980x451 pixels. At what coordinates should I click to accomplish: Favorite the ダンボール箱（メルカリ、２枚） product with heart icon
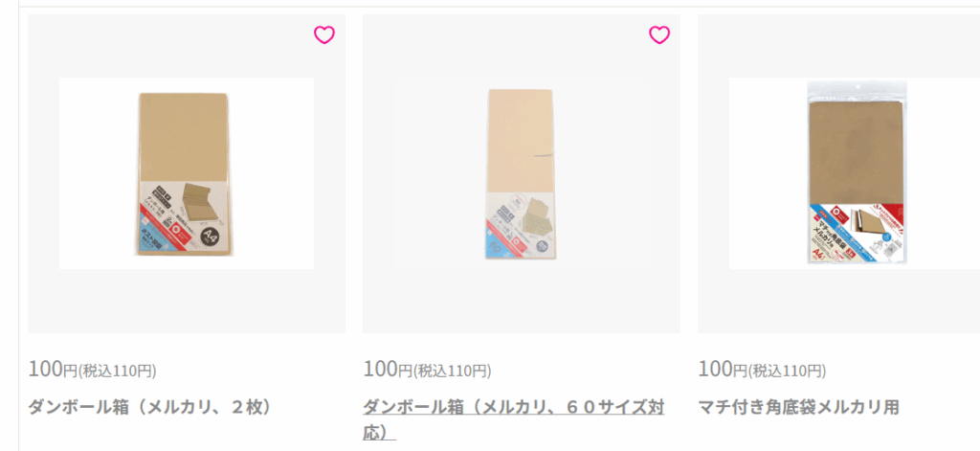[x=323, y=35]
